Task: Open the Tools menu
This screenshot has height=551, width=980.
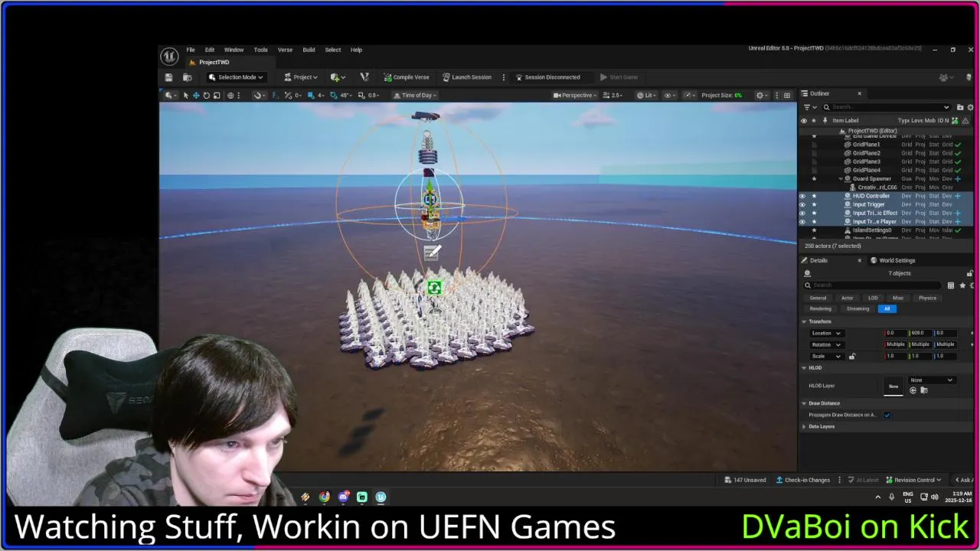Action: (260, 50)
